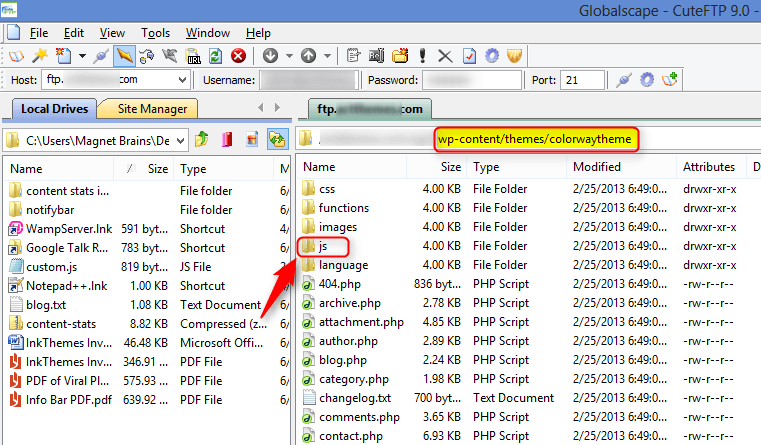Expand the New icon dropdown arrow
Image resolution: width=761 pixels, height=445 pixels.
pyautogui.click(x=83, y=56)
